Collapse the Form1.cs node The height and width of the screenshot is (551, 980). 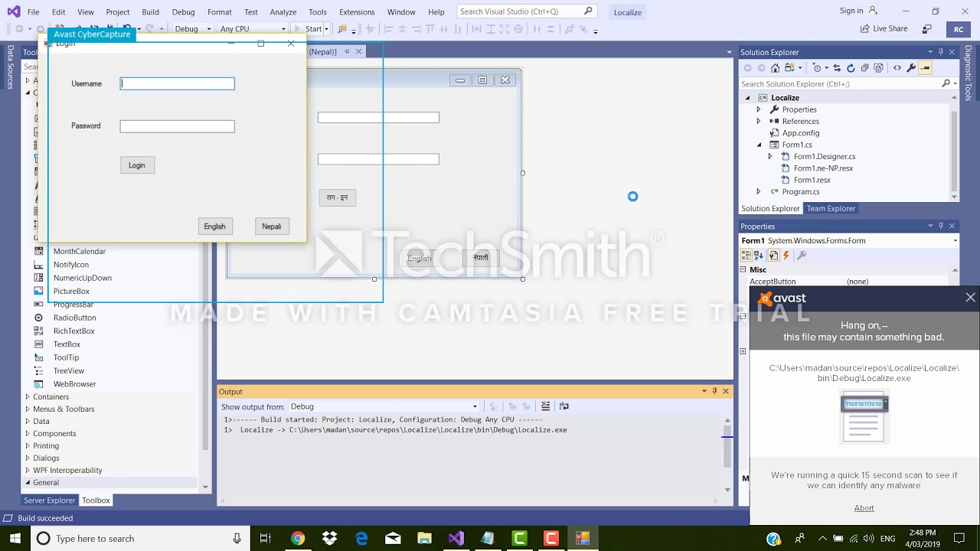click(759, 145)
